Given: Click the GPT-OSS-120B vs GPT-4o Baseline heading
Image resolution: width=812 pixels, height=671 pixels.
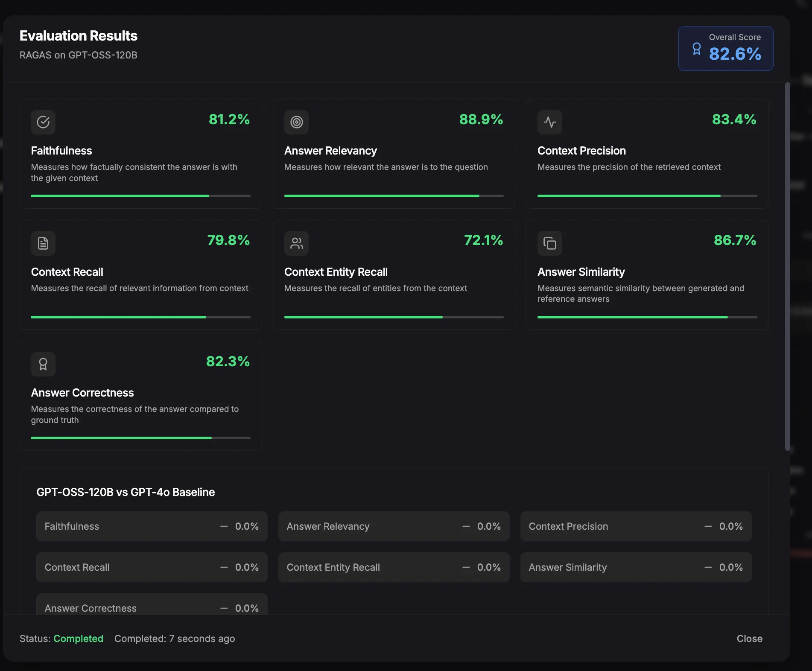Looking at the screenshot, I should pos(126,492).
